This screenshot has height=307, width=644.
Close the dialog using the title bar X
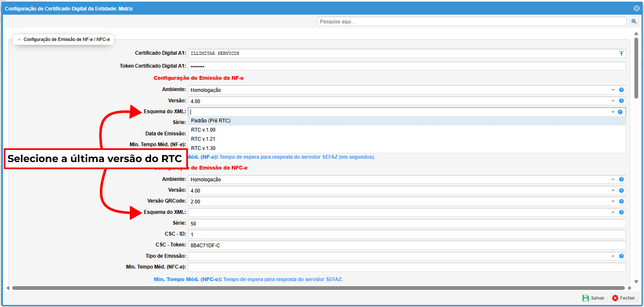(636, 8)
